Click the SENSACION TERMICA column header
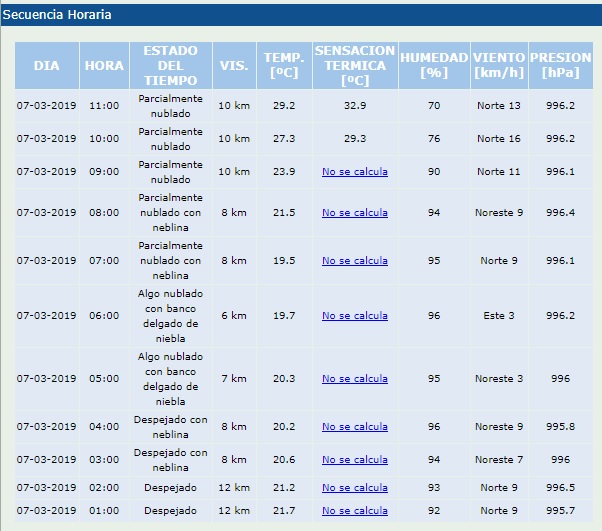The image size is (602, 531). pyautogui.click(x=355, y=66)
